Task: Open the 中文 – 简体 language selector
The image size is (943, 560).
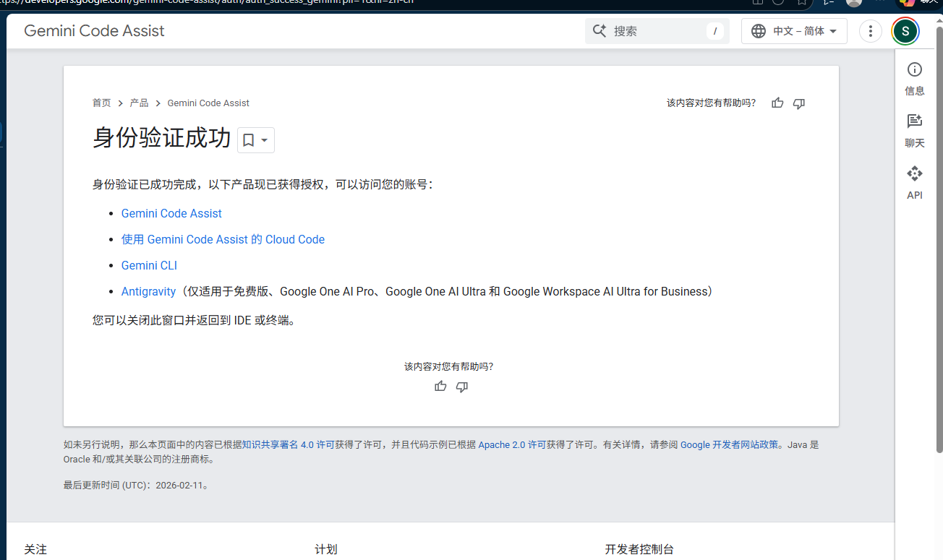Action: (x=794, y=31)
